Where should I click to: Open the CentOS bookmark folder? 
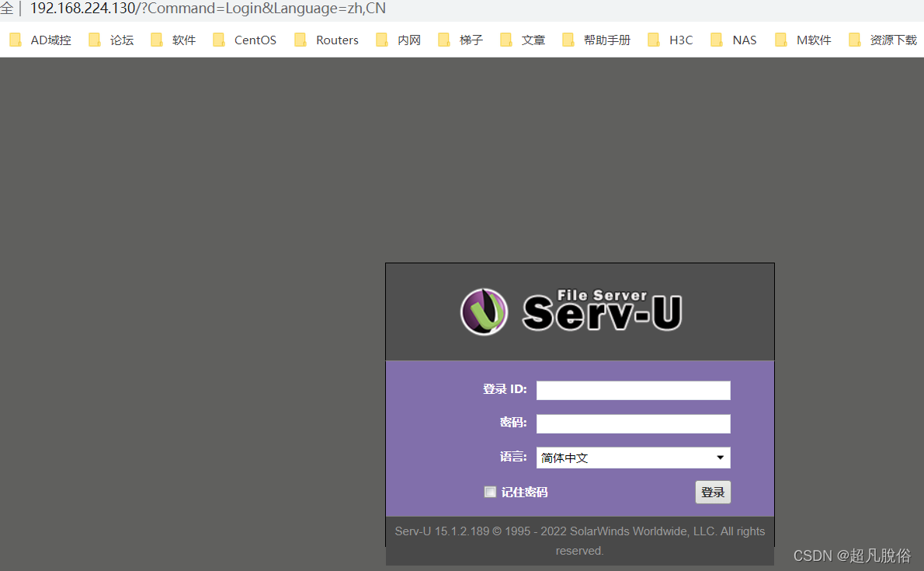pos(245,40)
